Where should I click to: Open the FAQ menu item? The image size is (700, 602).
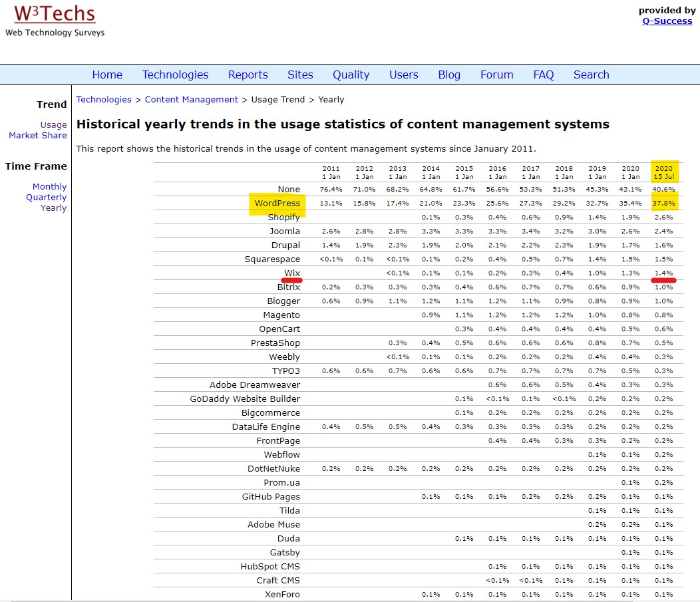pos(544,75)
